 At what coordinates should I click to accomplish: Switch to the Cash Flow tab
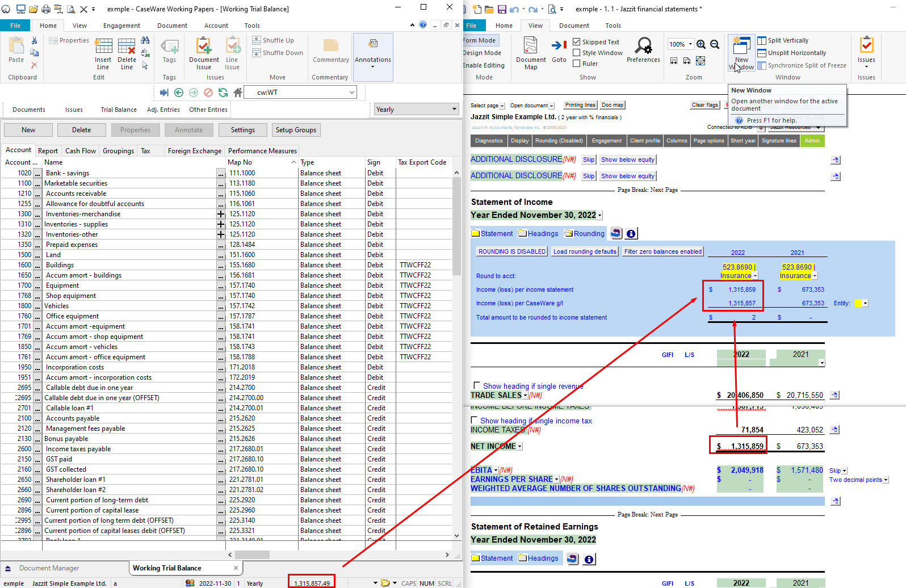tap(81, 151)
